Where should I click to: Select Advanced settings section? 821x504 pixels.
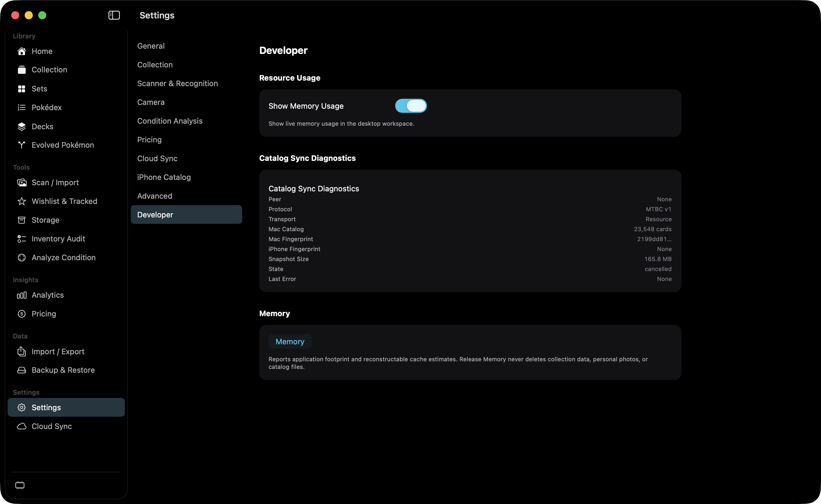point(186,196)
